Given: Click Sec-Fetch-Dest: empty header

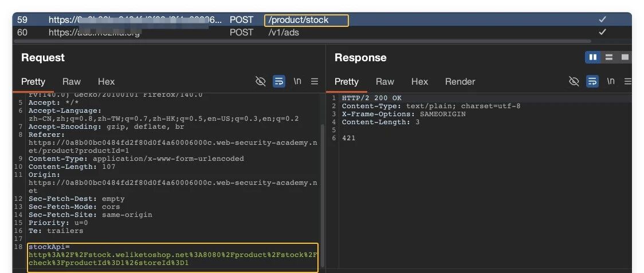Looking at the screenshot, I should [76, 199].
